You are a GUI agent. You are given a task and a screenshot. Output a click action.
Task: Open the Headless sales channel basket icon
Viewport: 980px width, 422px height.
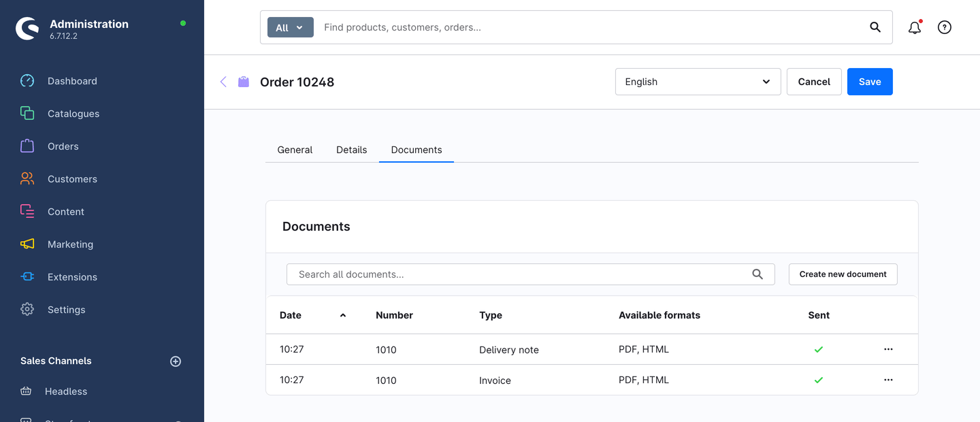tap(26, 391)
